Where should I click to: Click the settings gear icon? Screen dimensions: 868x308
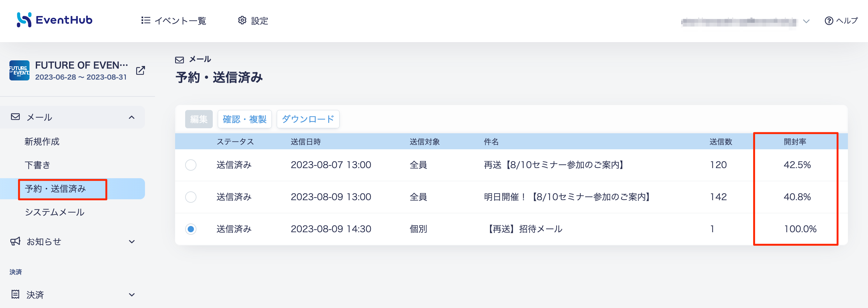[x=242, y=20]
